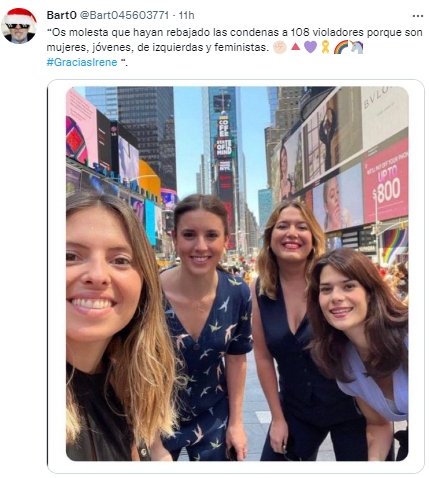
Task: Click the raised fist emoji
Action: click(x=279, y=47)
